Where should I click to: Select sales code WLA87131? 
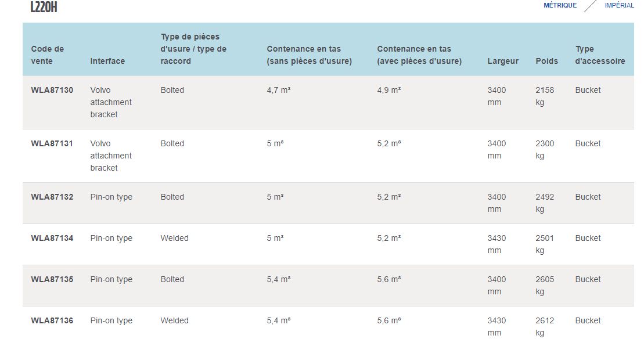(52, 143)
